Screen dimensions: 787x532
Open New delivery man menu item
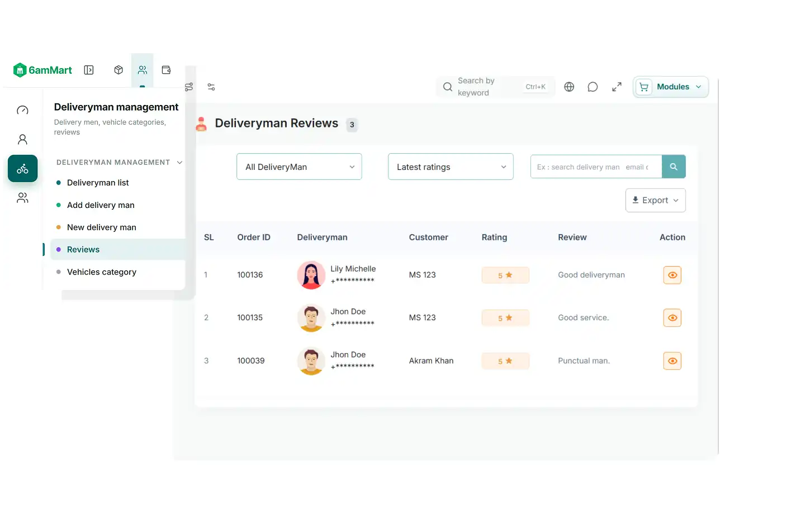tap(102, 227)
